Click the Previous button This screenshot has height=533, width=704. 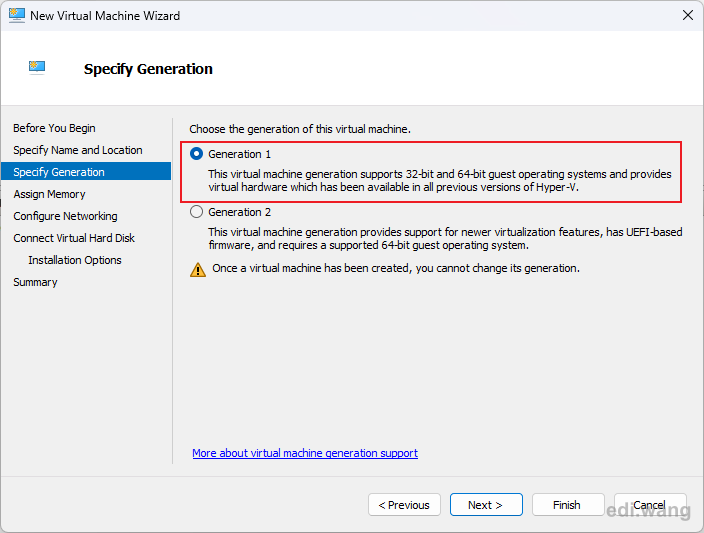[404, 505]
